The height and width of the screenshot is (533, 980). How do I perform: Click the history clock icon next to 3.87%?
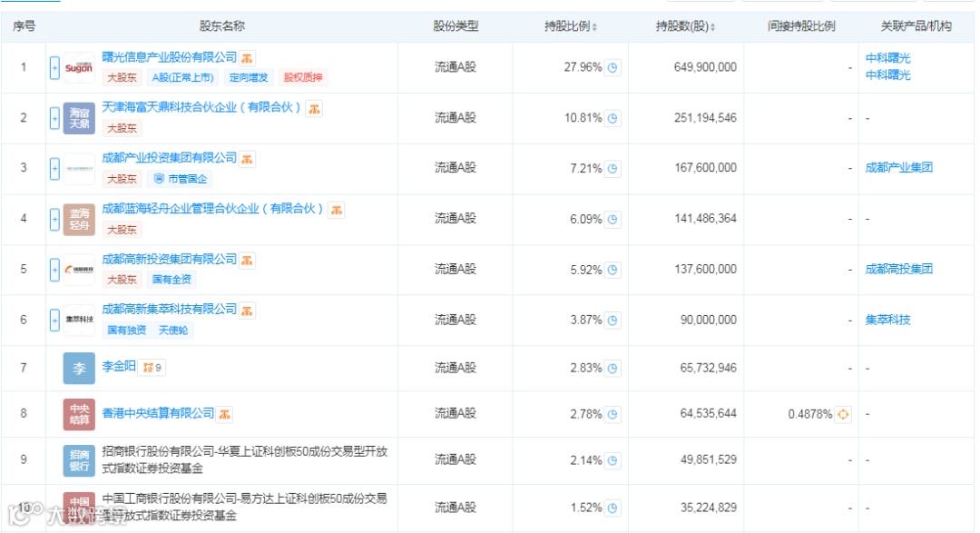coord(613,321)
